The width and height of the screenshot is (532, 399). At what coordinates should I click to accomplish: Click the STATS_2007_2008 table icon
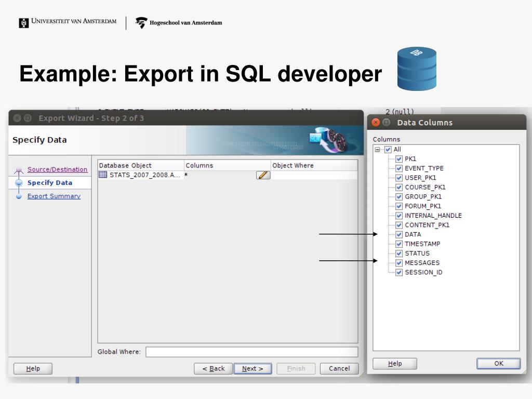coord(103,175)
